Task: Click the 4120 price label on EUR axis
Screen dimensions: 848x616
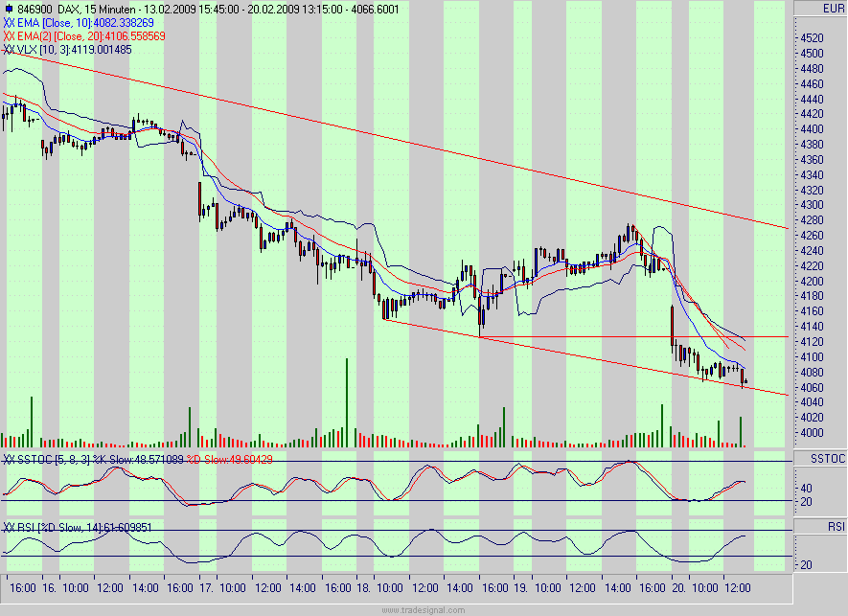Action: 814,339
